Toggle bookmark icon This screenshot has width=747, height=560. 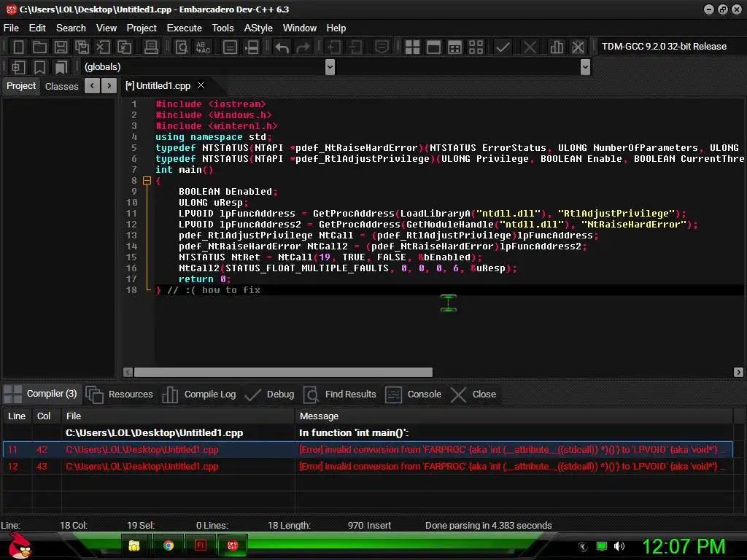pos(39,67)
